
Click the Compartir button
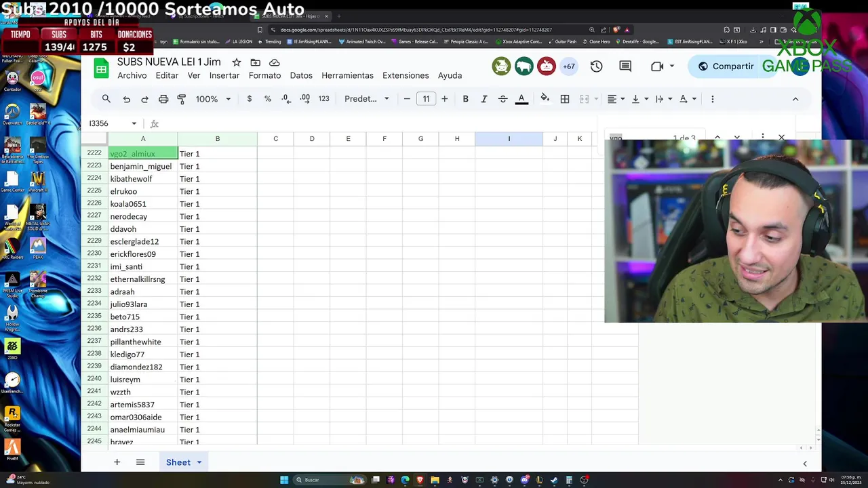[x=725, y=66]
